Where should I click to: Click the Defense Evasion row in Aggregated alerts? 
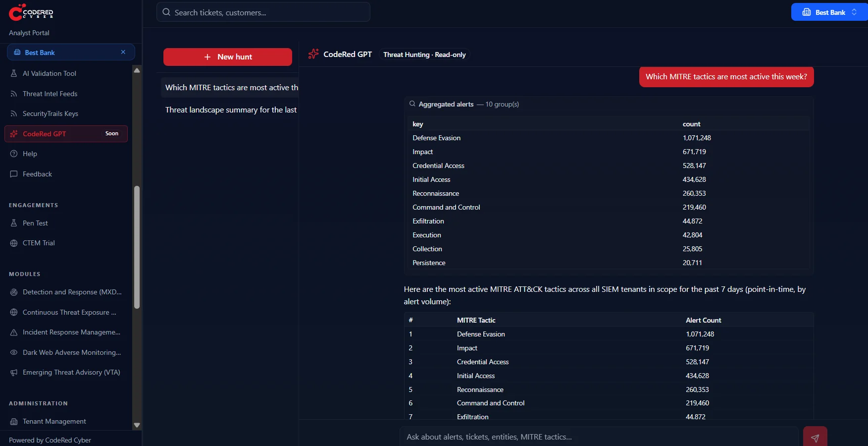click(609, 138)
